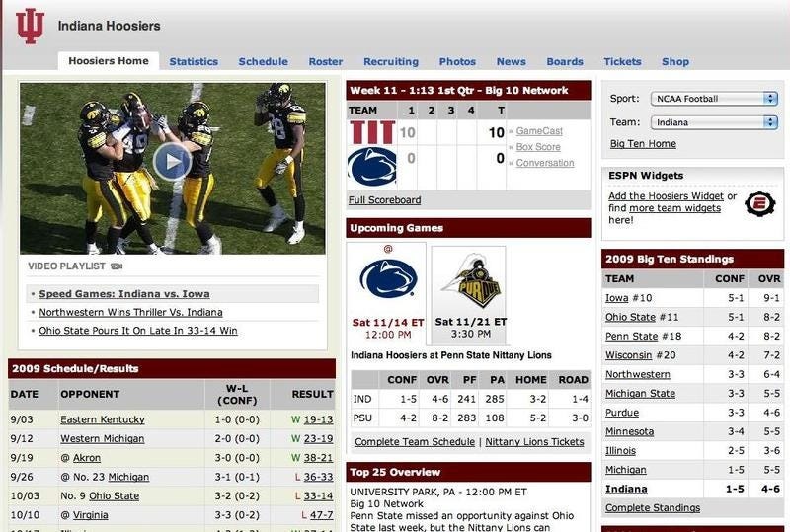This screenshot has height=532, width=790.
Task: Click Penn State logo in scoreboard
Action: tap(372, 167)
